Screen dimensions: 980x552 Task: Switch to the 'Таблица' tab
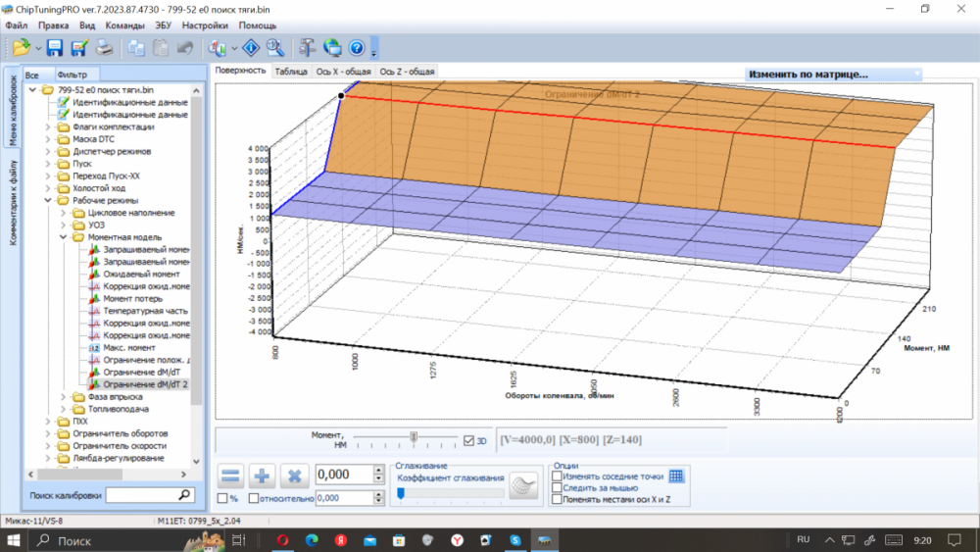click(x=291, y=72)
